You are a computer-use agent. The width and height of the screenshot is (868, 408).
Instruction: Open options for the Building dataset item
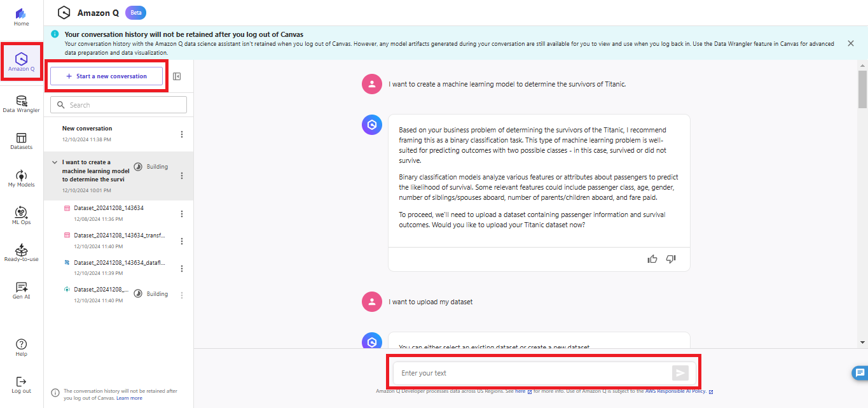(x=182, y=295)
